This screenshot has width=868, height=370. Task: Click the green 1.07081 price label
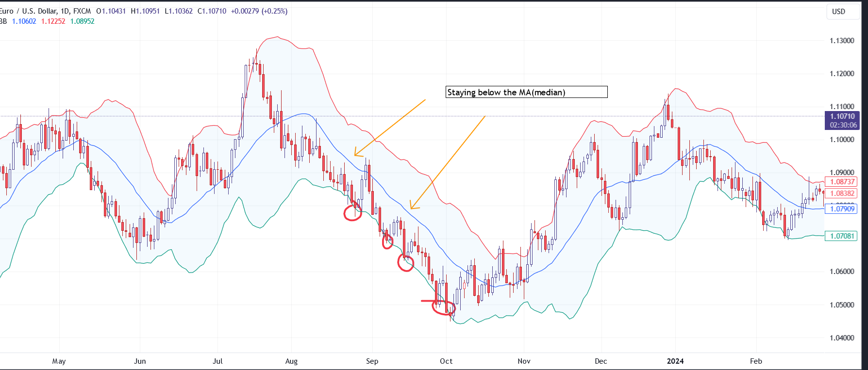pyautogui.click(x=842, y=236)
